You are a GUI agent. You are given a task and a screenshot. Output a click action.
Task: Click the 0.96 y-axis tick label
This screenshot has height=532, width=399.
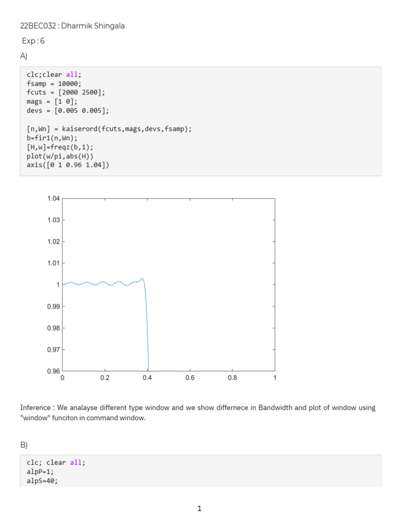point(54,371)
